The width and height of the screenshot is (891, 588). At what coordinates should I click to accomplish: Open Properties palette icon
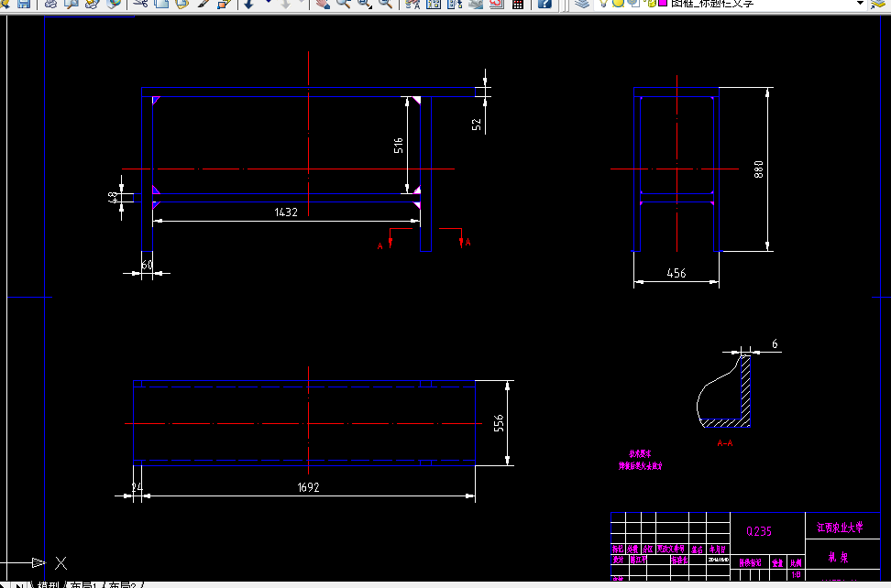[x=412, y=4]
